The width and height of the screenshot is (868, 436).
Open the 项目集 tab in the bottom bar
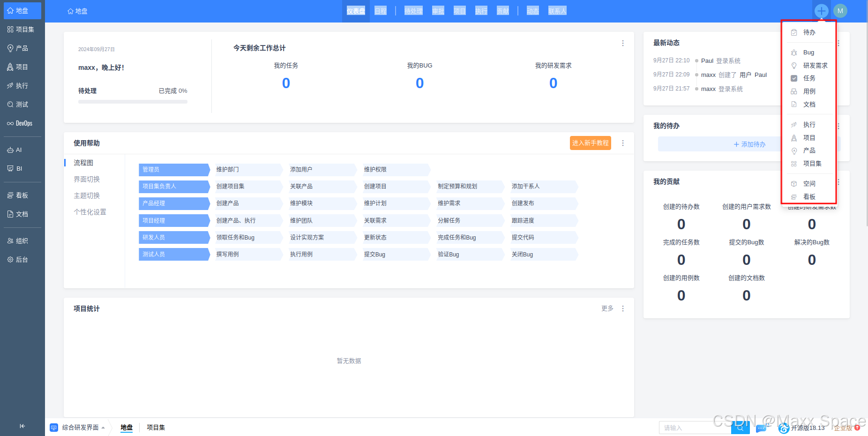click(156, 428)
